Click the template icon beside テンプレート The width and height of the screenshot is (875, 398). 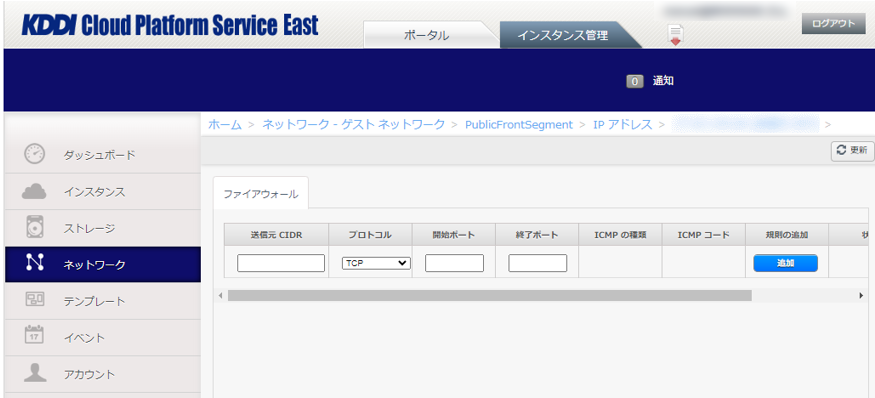(35, 300)
